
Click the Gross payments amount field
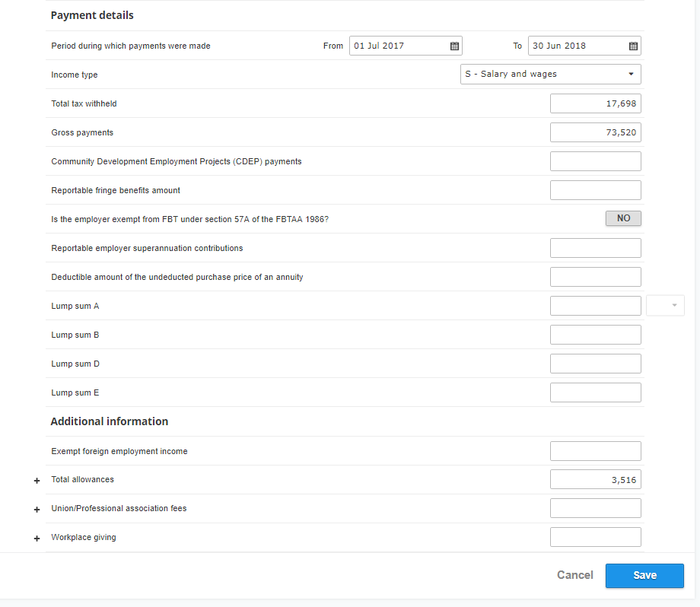596,132
